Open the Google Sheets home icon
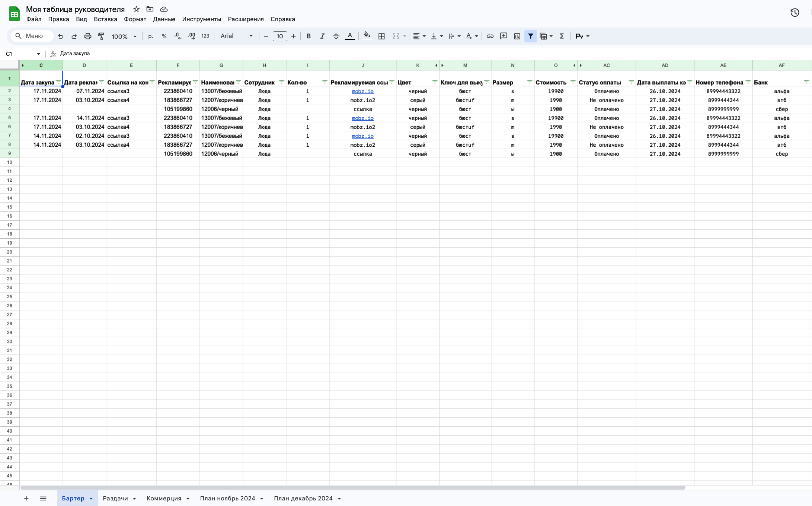Image resolution: width=812 pixels, height=506 pixels. point(14,14)
